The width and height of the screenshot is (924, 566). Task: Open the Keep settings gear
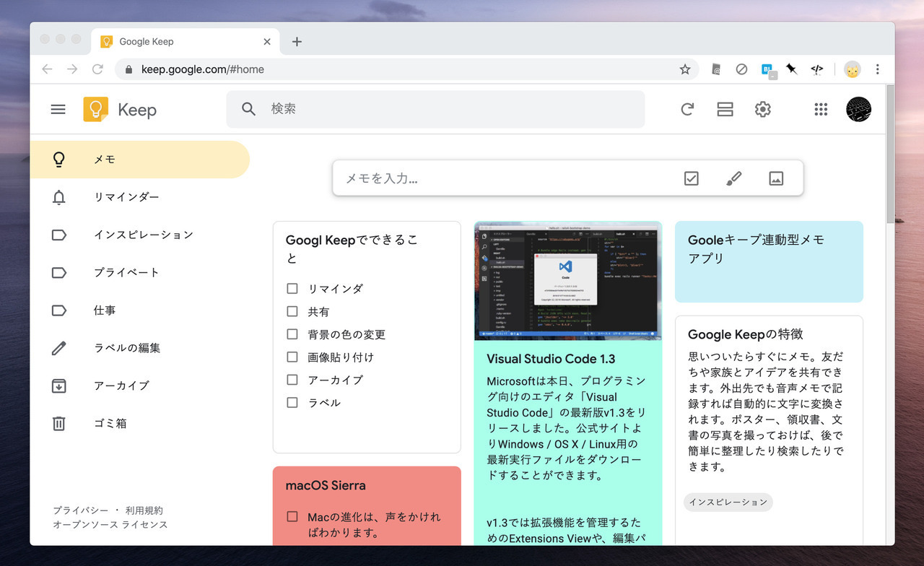coord(763,109)
